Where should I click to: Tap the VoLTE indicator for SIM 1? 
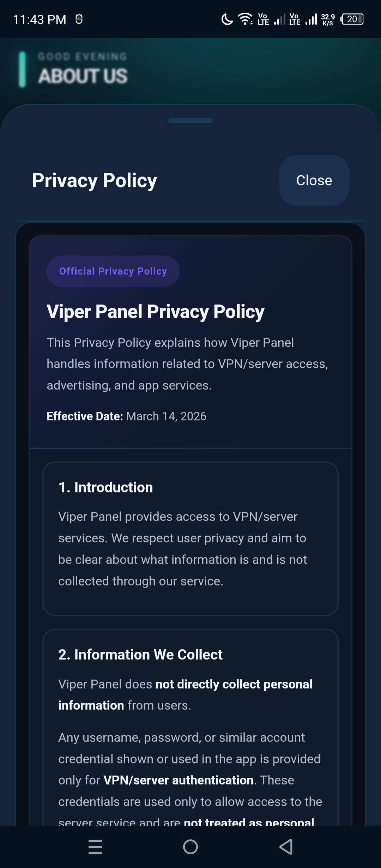263,19
